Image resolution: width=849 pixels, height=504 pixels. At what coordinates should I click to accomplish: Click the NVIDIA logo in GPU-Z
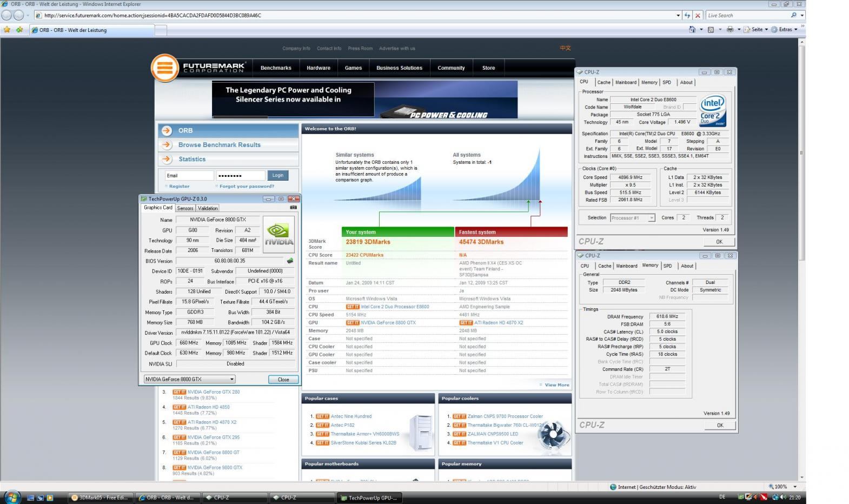(278, 234)
